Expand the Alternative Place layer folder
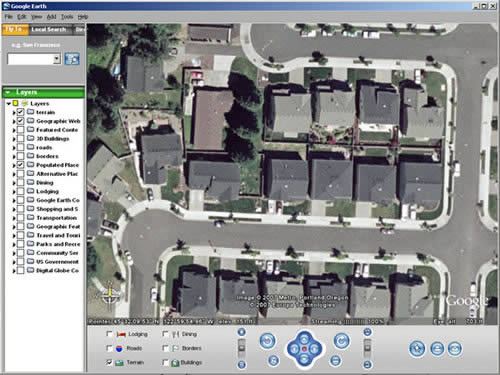This screenshot has width=500, height=375. pos(14,174)
